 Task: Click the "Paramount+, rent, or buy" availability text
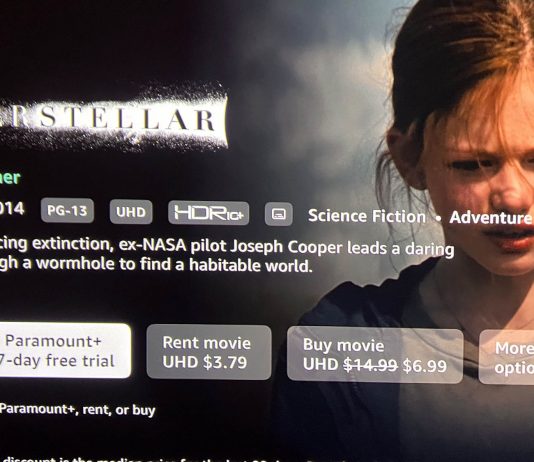77,409
